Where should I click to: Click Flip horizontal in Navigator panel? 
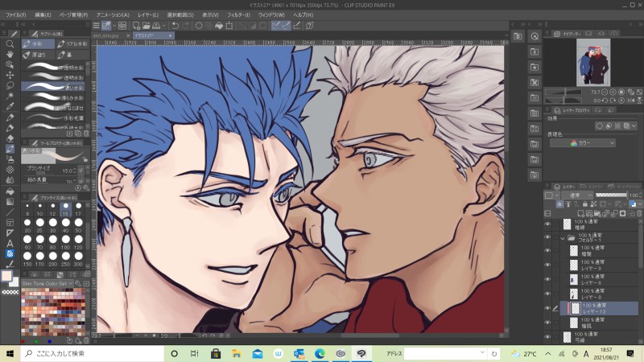631,100
